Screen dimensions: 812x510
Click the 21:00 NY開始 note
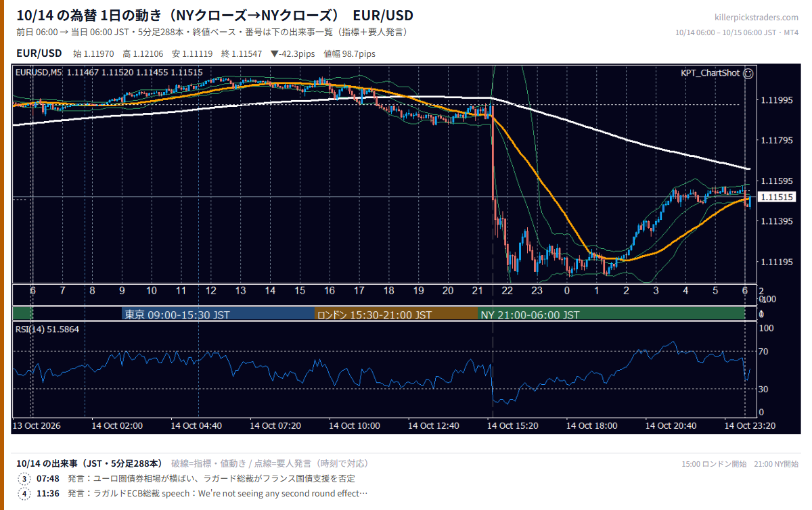[776, 464]
